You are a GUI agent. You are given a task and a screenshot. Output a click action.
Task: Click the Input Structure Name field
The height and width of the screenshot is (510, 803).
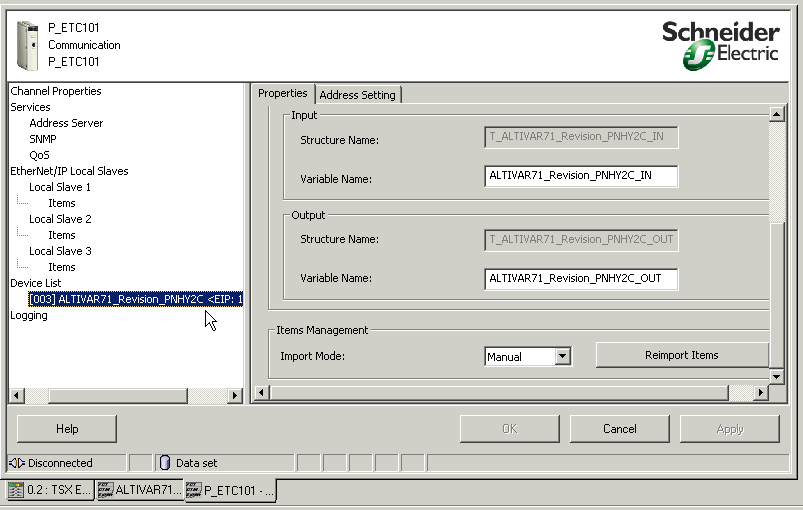click(x=581, y=137)
